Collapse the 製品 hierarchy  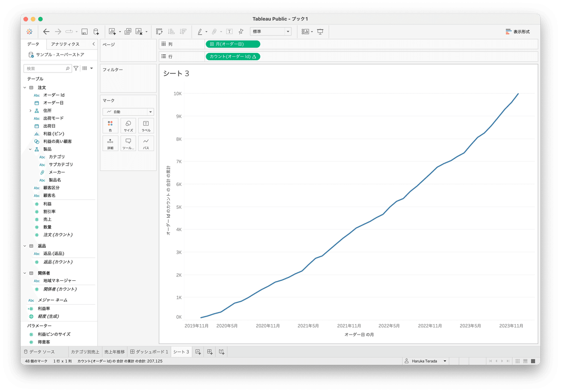(x=30, y=150)
